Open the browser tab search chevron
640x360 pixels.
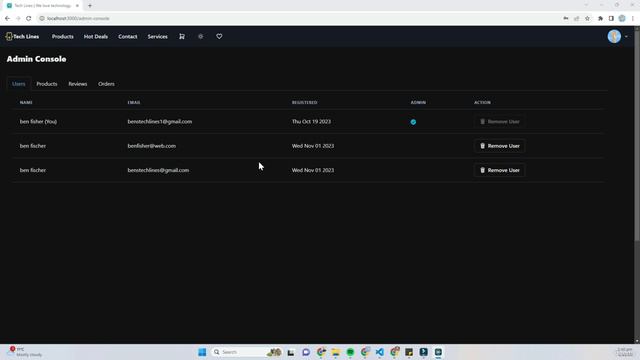[x=586, y=5]
